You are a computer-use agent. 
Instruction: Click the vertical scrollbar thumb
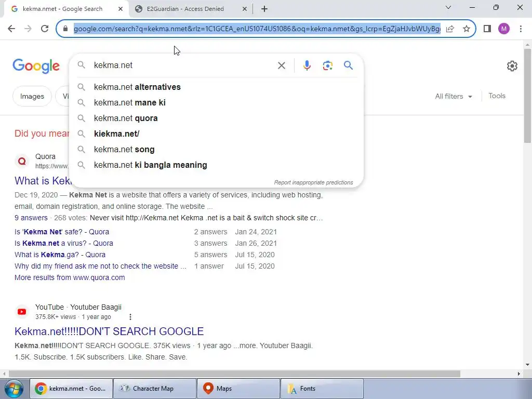tap(527, 96)
